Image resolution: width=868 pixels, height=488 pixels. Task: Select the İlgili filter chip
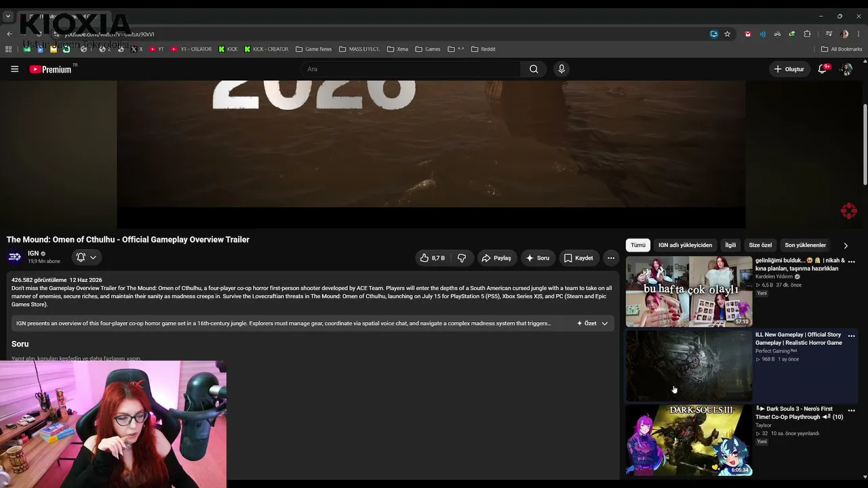(x=730, y=245)
